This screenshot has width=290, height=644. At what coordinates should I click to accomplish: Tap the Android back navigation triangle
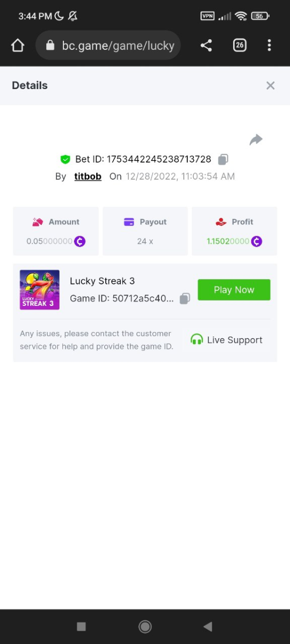click(208, 626)
